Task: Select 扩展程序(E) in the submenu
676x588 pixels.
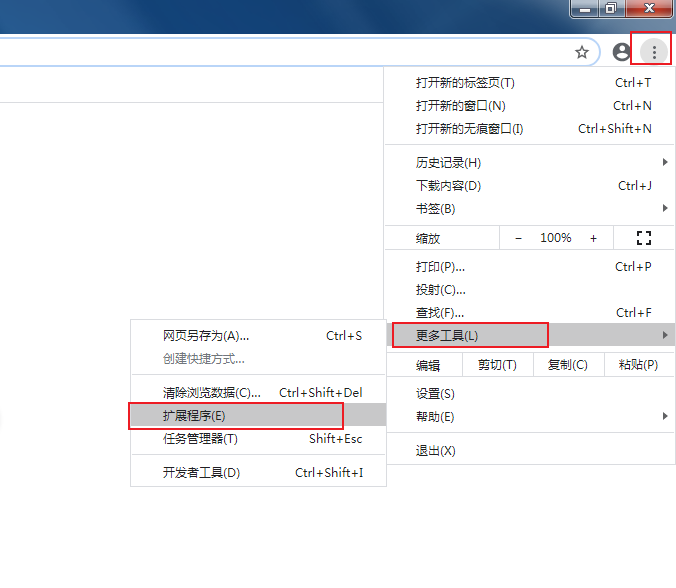Action: point(258,415)
